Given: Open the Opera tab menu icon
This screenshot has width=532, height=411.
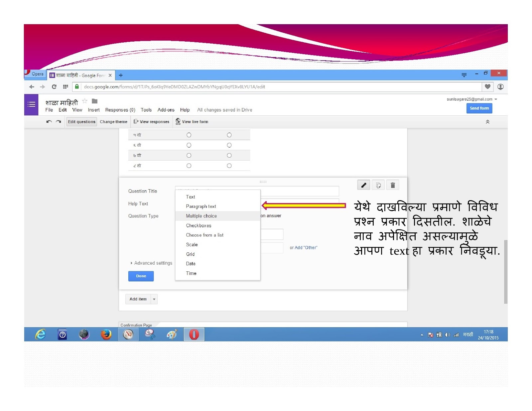Looking at the screenshot, I should [464, 75].
